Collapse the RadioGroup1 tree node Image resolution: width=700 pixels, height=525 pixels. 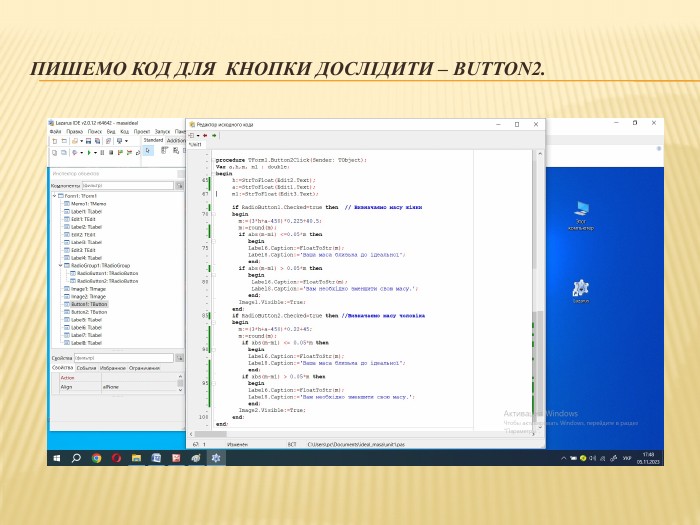coord(61,265)
